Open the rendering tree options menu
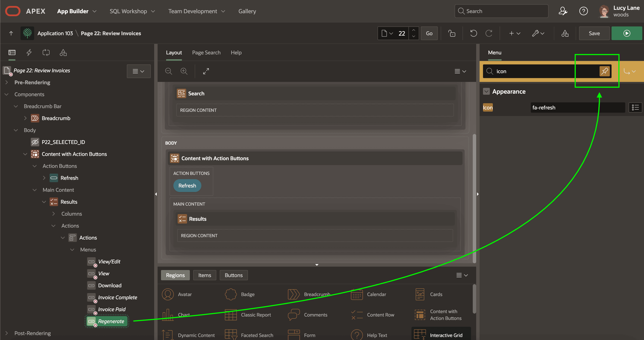644x340 pixels. (139, 71)
